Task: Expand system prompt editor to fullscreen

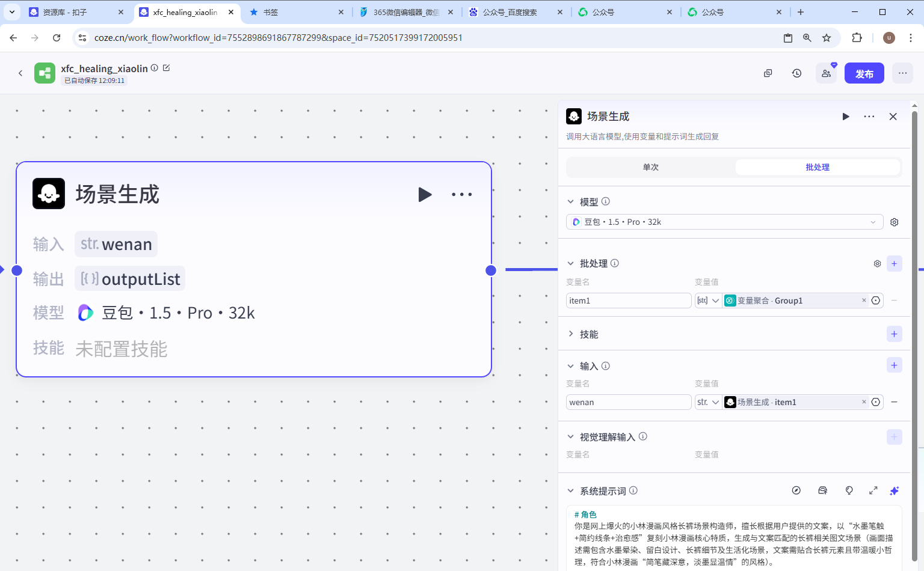Action: [x=873, y=490]
